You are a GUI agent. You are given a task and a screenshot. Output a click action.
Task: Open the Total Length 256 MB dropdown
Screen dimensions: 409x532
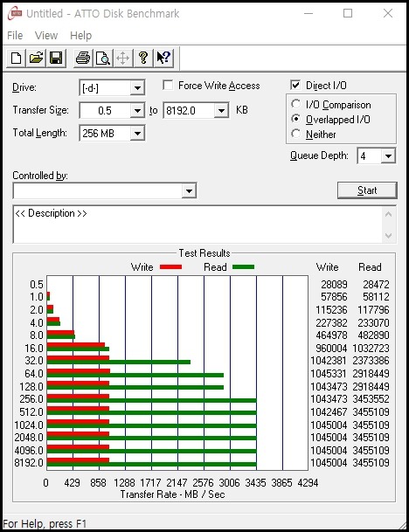tap(137, 133)
